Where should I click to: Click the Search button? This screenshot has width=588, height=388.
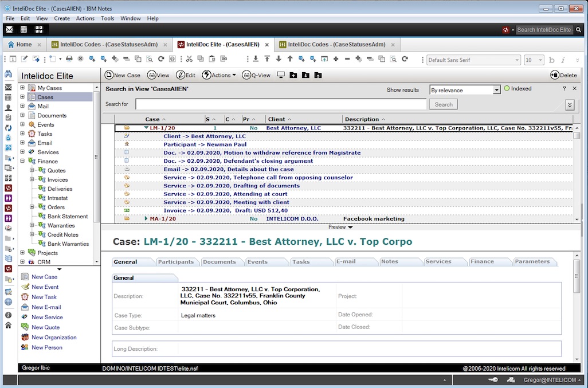[x=444, y=104]
